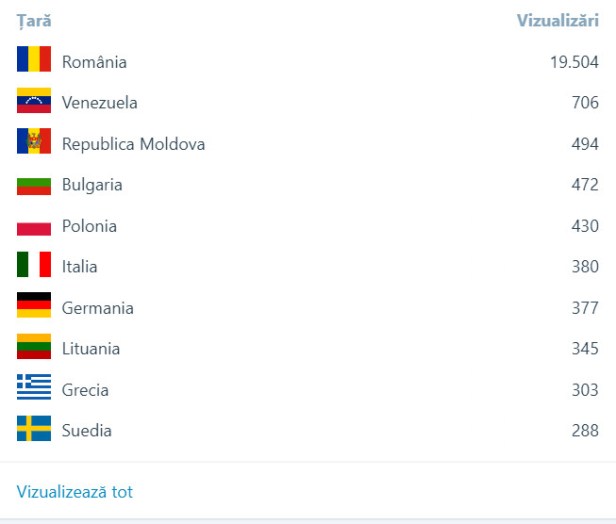The width and height of the screenshot is (616, 524).
Task: Click the Țară column header
Action: (x=34, y=21)
